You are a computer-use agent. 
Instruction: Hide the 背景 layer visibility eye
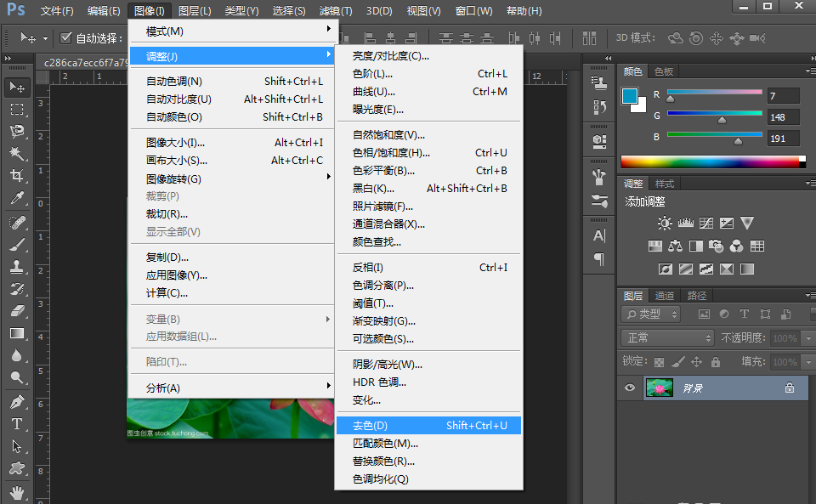[x=630, y=388]
